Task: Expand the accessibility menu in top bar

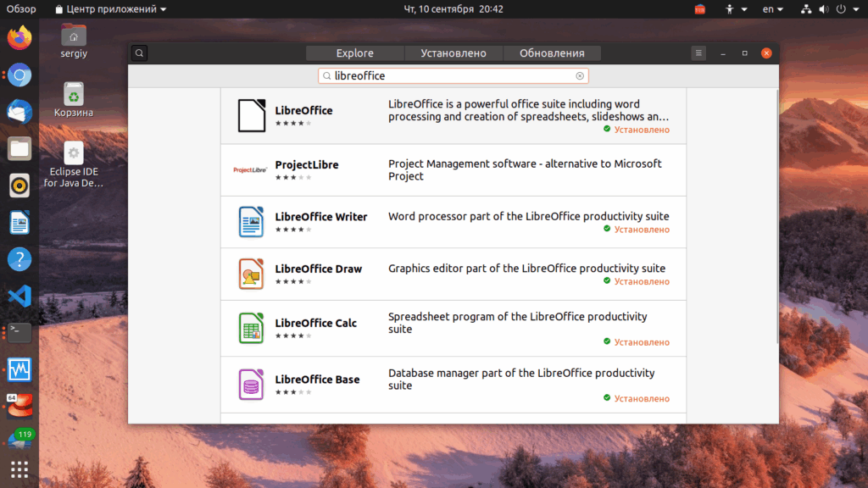Action: point(737,8)
